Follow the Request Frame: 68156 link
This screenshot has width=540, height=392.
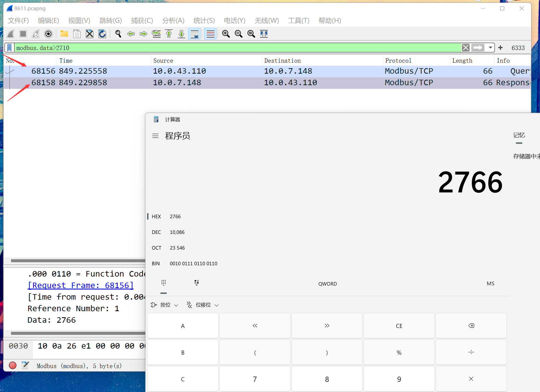[81, 285]
